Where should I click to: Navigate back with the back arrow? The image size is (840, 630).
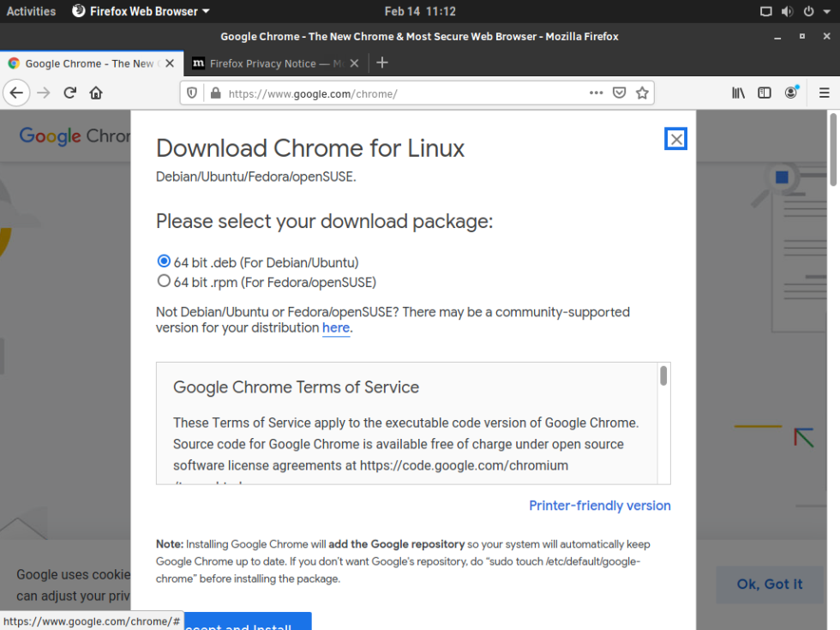[x=16, y=93]
